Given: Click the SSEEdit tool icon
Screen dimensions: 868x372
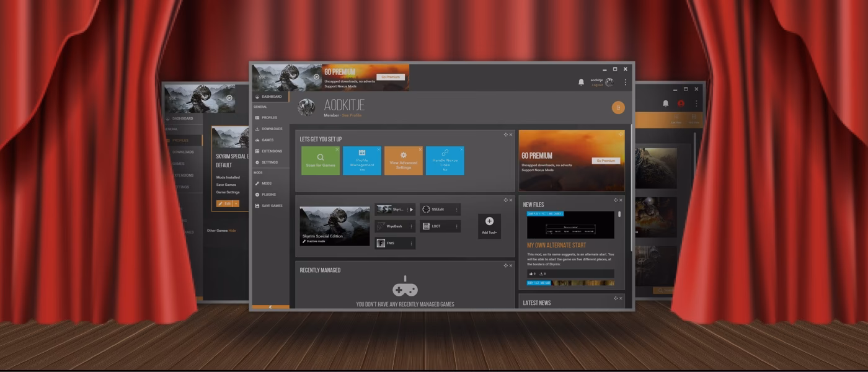Looking at the screenshot, I should tap(426, 210).
